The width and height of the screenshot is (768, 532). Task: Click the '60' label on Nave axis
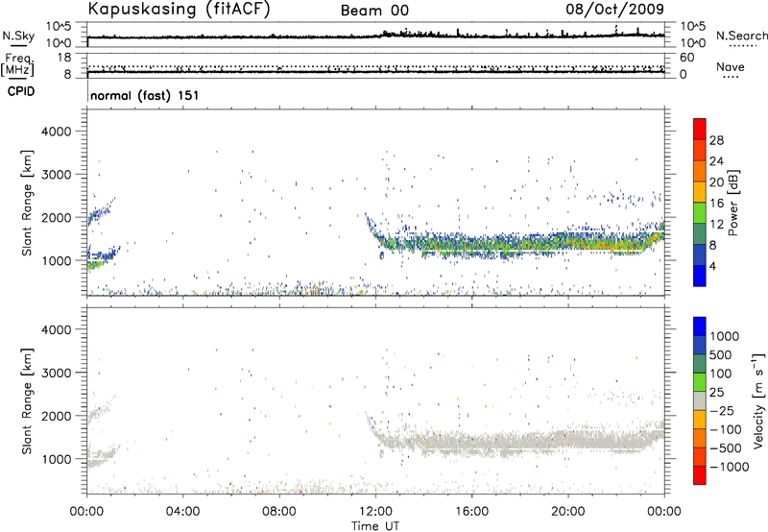click(x=686, y=58)
